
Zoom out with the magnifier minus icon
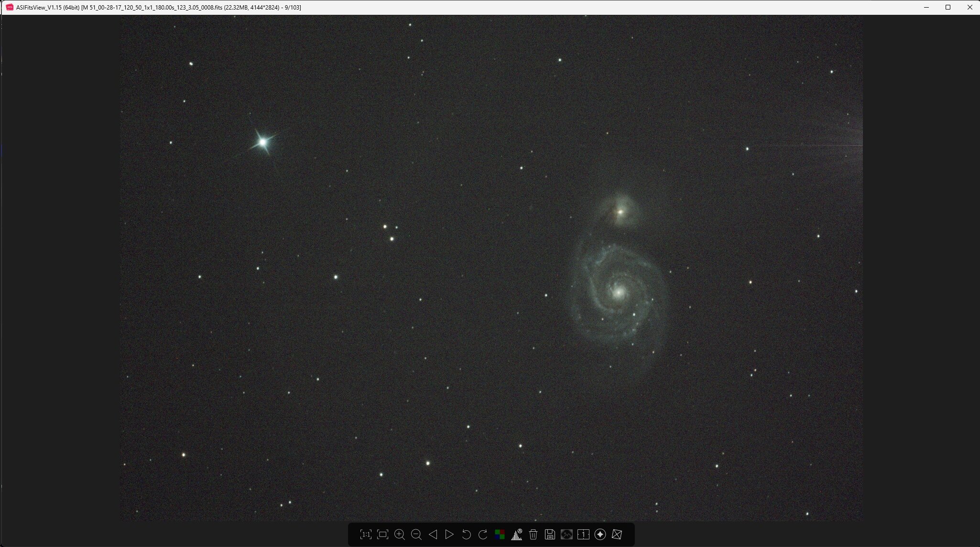pos(416,535)
